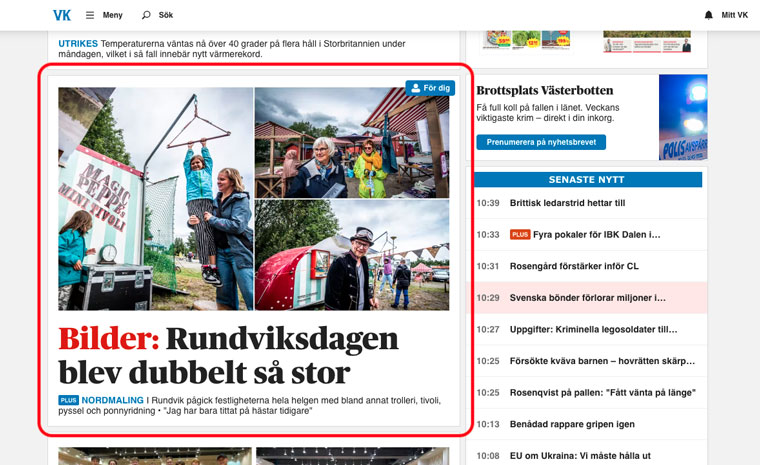760x465 pixels.
Task: Click the magnifying glass search icon
Action: (x=146, y=15)
